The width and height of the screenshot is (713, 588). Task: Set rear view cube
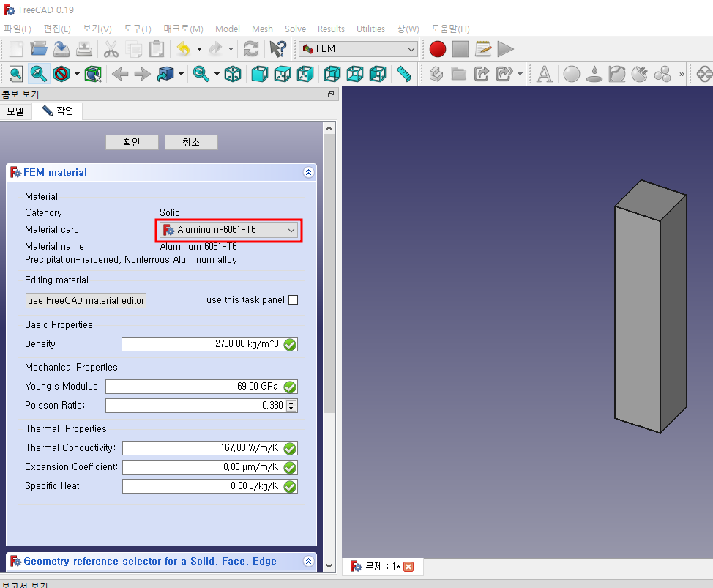coord(332,74)
